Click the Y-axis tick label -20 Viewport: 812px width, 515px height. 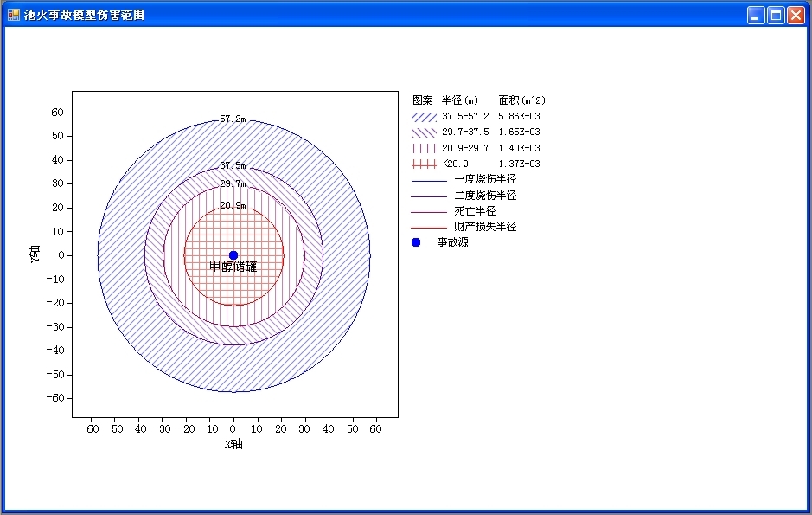[54, 303]
